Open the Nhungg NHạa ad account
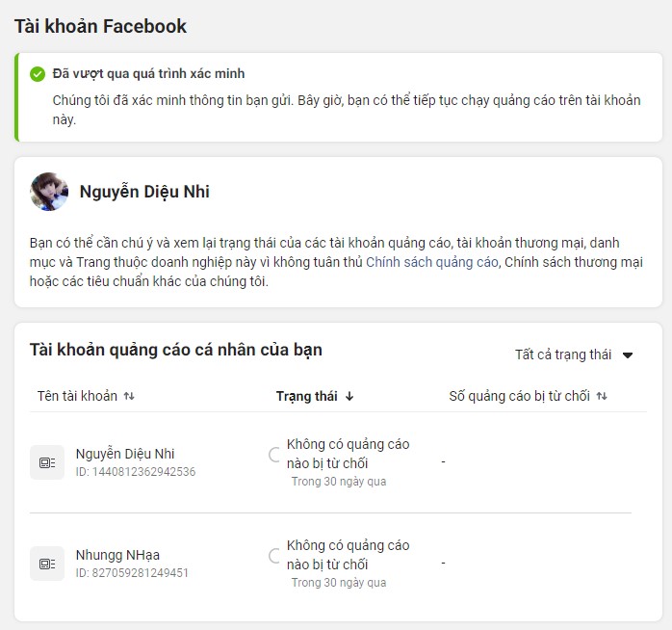Image resolution: width=672 pixels, height=630 pixels. pos(117,555)
